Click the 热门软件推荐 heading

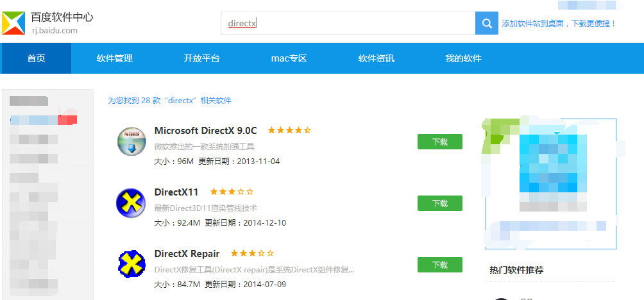pyautogui.click(x=517, y=270)
